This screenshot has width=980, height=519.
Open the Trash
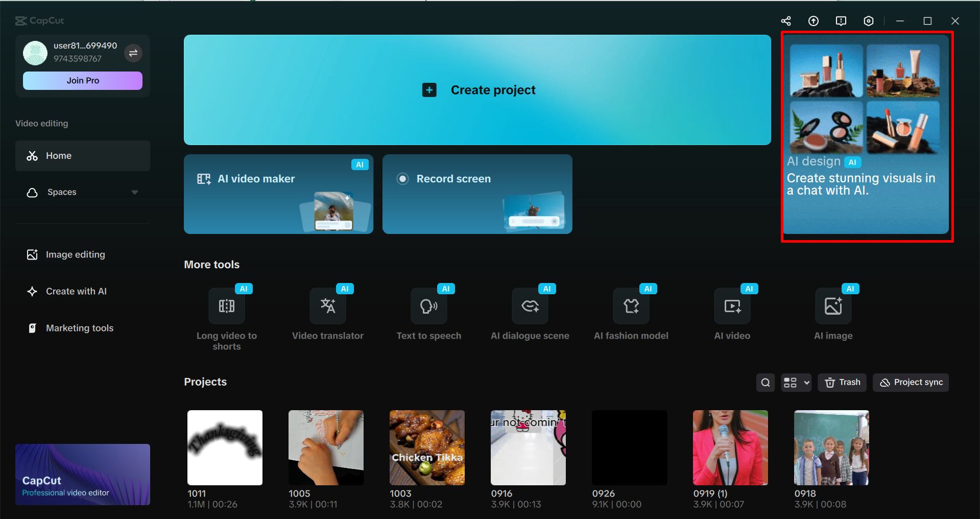point(842,382)
